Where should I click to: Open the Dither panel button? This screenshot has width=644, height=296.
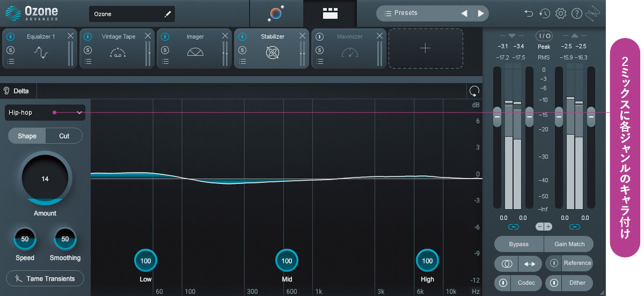click(x=577, y=283)
